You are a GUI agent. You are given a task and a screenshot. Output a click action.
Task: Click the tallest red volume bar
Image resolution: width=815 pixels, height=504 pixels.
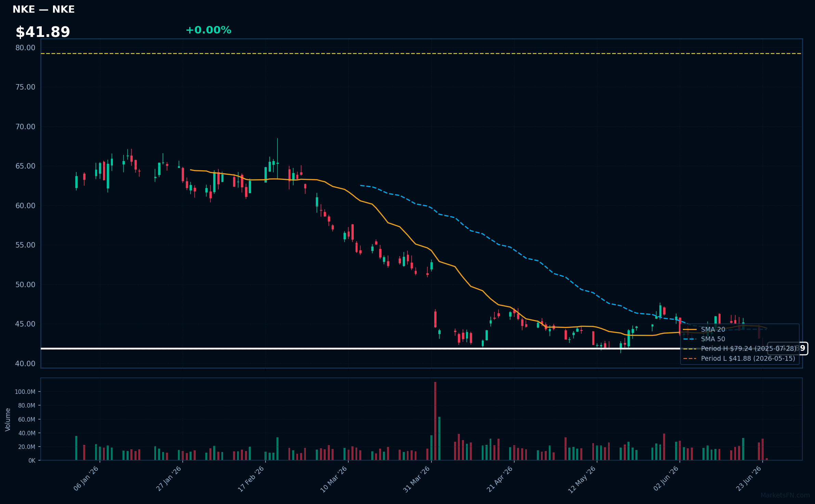[x=435, y=421]
